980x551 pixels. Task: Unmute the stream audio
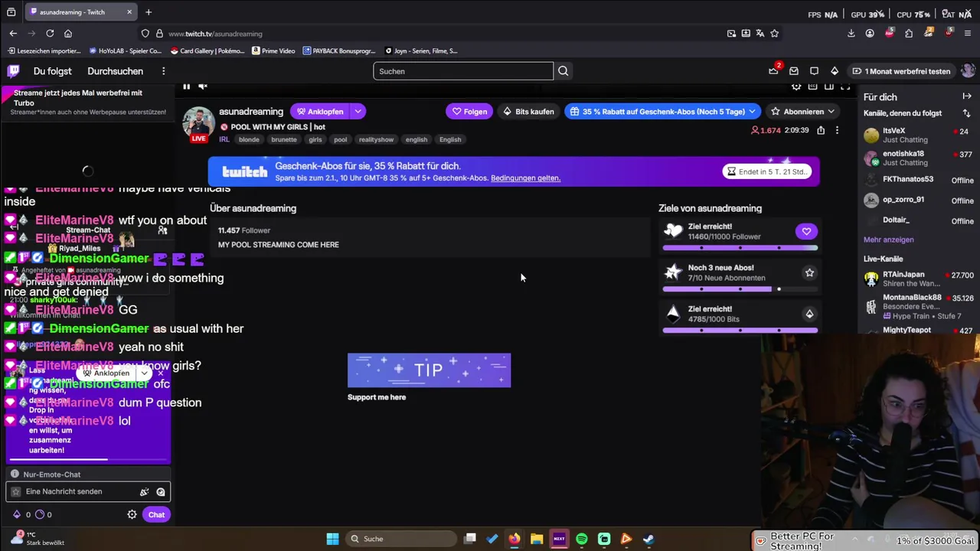pyautogui.click(x=203, y=86)
